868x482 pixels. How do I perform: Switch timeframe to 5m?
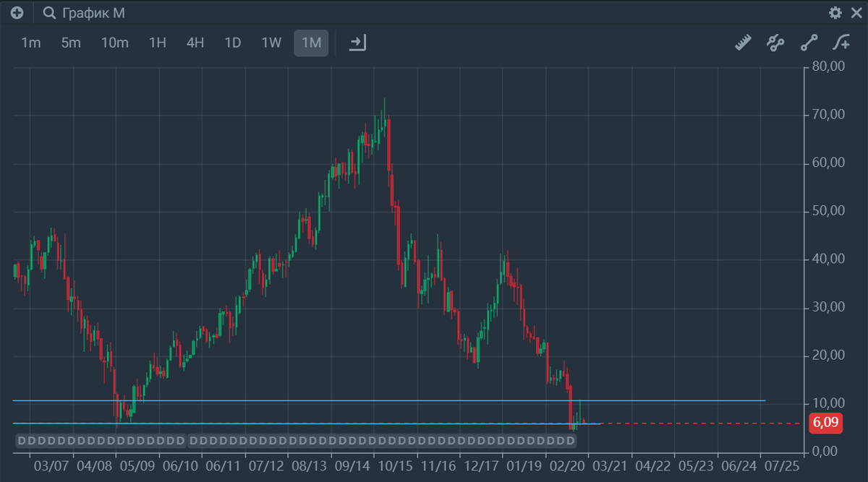point(71,43)
